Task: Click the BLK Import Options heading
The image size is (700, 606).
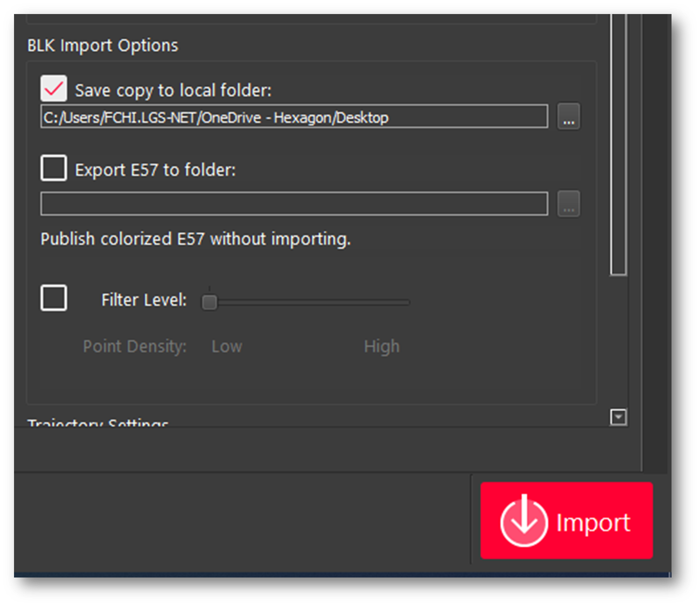Action: (103, 46)
